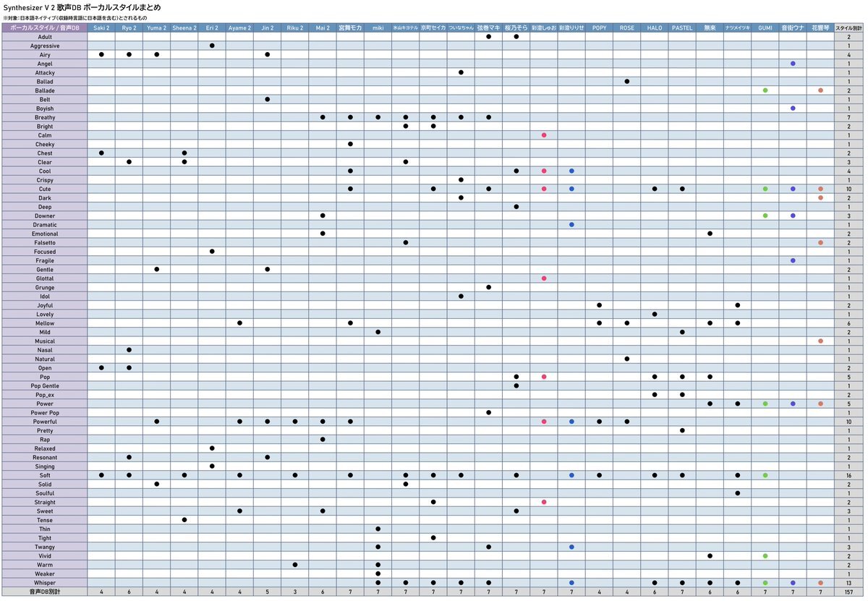Select the "Breathy" row label
The width and height of the screenshot is (868, 601).
pos(45,117)
